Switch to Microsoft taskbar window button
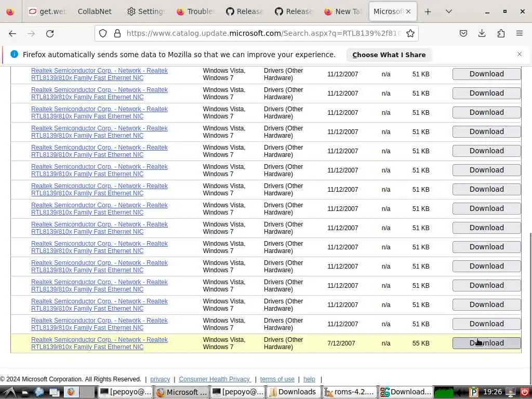The image size is (532, 399). click(182, 392)
